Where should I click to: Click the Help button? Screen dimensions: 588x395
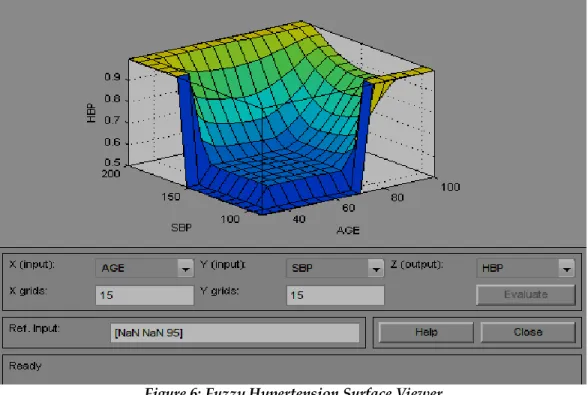pos(426,332)
